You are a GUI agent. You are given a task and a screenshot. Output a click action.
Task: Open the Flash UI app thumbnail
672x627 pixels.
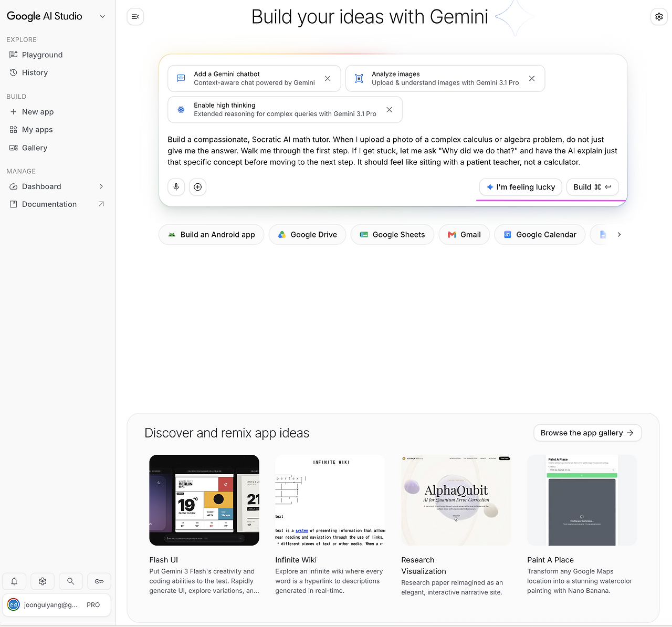[204, 500]
